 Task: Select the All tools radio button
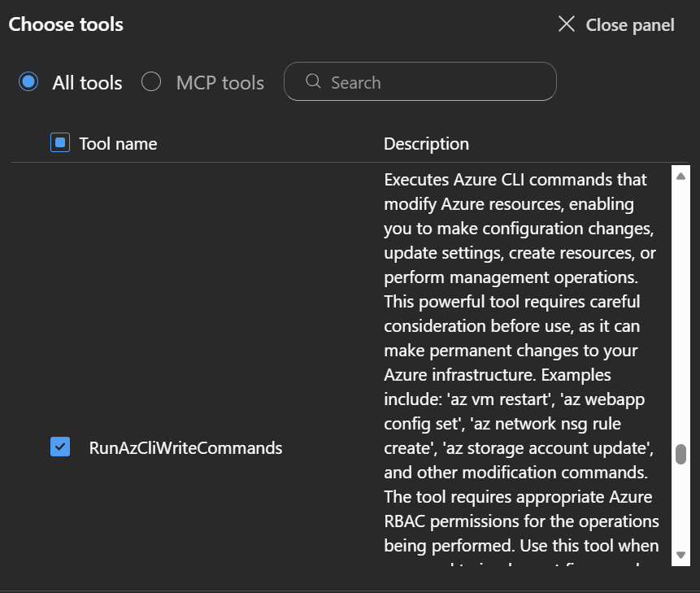click(29, 82)
